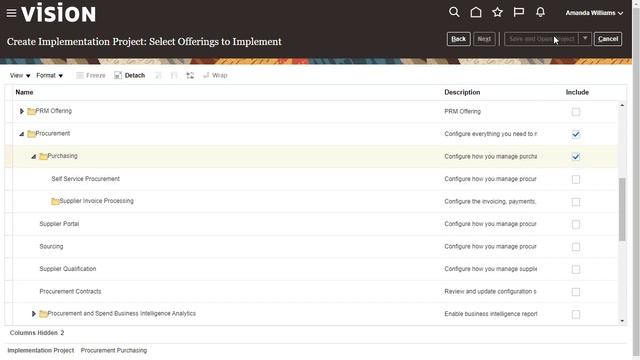The height and width of the screenshot is (360, 640).
Task: Click the Description column header
Action: [x=462, y=92]
